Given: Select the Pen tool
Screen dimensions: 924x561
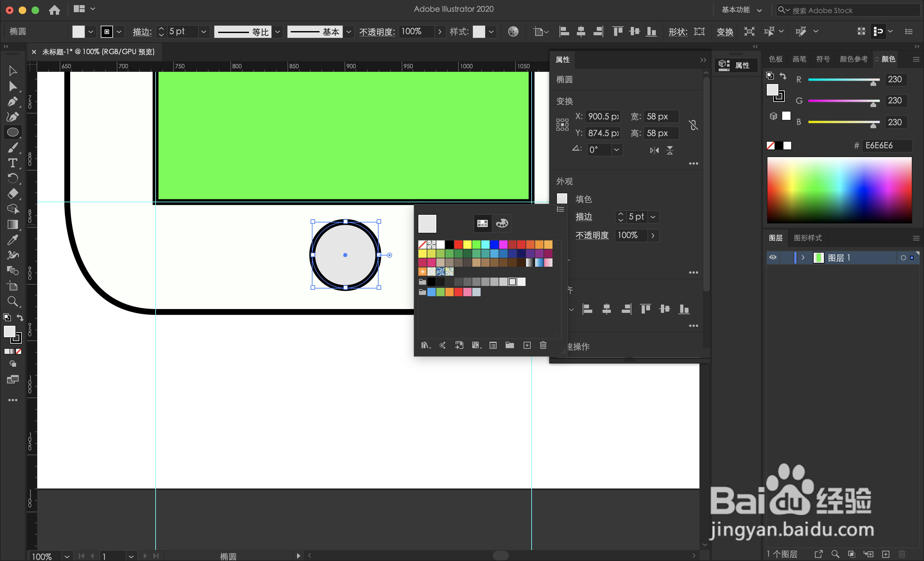Looking at the screenshot, I should point(13,102).
